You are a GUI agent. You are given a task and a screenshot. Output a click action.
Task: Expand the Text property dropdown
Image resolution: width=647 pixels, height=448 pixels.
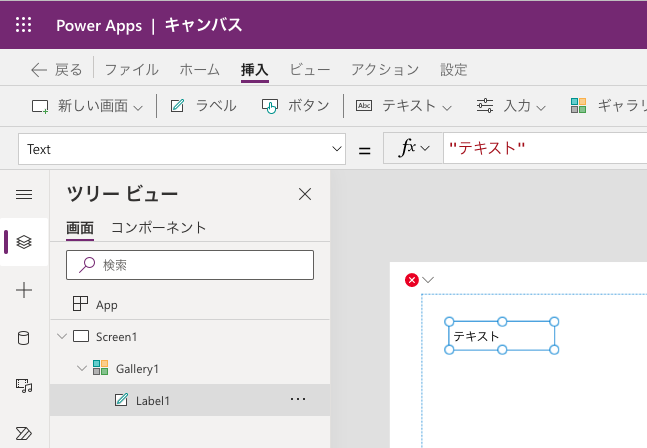point(336,149)
